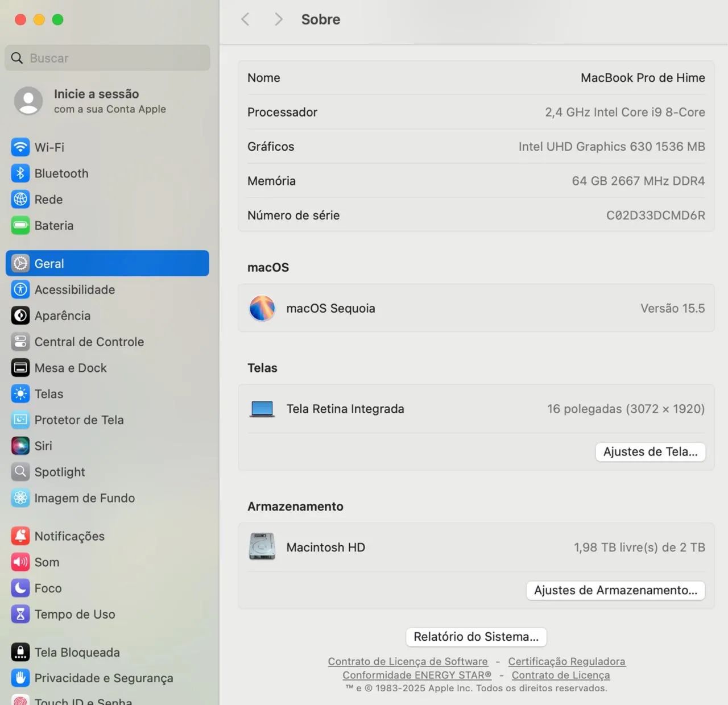This screenshot has width=728, height=705.
Task: Open the Rede globe icon
Action: pyautogui.click(x=20, y=200)
